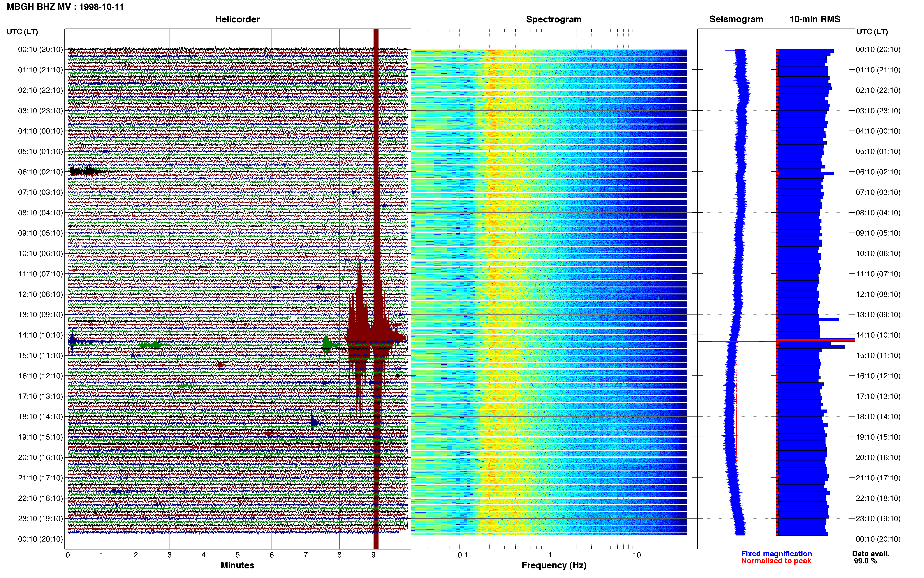Click the right 21:10 (17:10) time label
Viewport: 924px width, 578px height.
tap(878, 477)
